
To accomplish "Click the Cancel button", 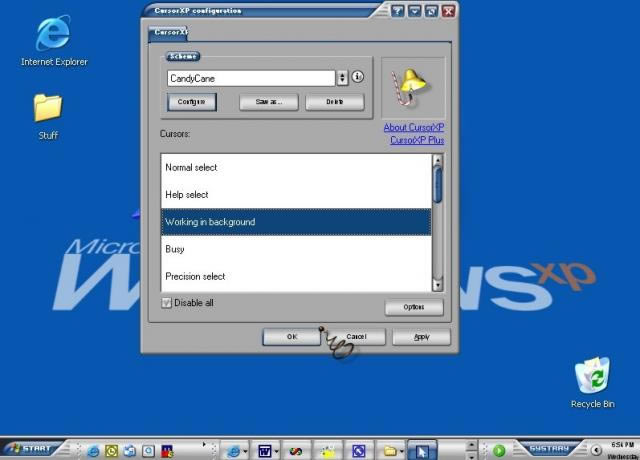I will (x=356, y=337).
